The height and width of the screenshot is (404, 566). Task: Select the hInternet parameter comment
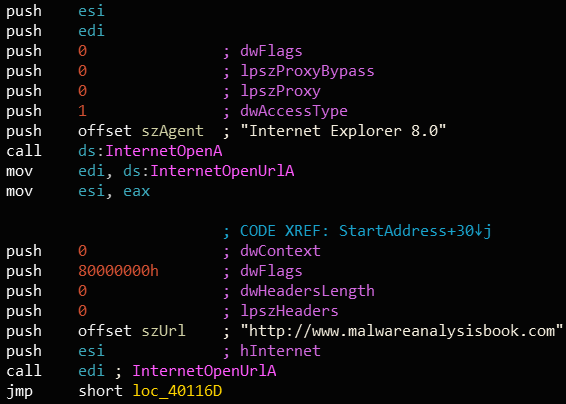pyautogui.click(x=280, y=351)
